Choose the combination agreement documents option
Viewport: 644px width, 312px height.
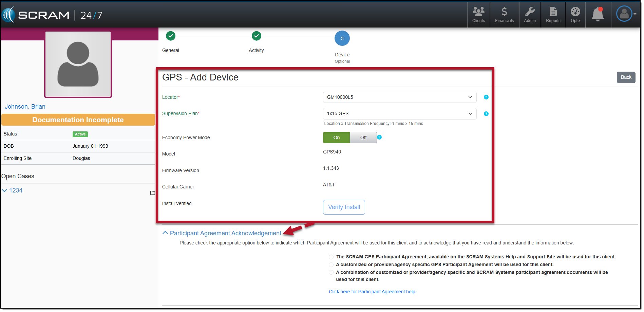pyautogui.click(x=331, y=273)
